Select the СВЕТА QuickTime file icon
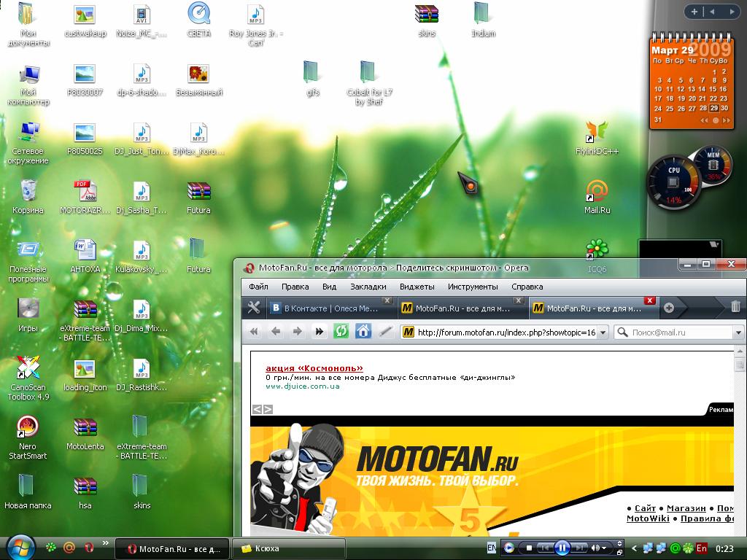The image size is (747, 560). pos(198,20)
